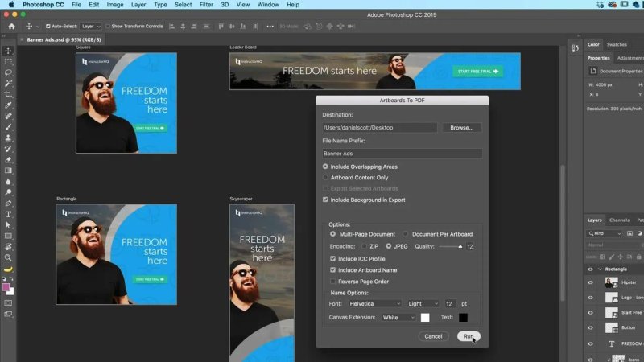Viewport: 644px width, 362px height.
Task: Click the white canvas extension color swatch
Action: click(425, 317)
